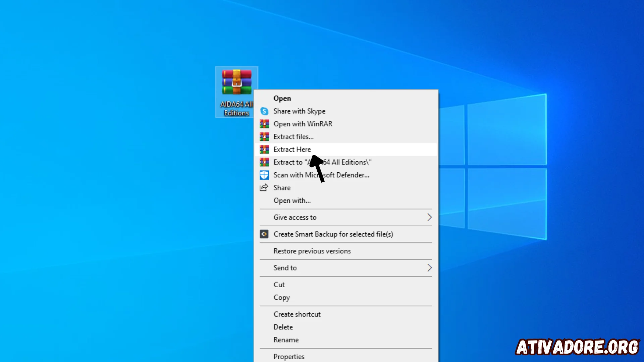
Task: Click 'Extract to AIDA64 All Editions\' option
Action: (322, 162)
